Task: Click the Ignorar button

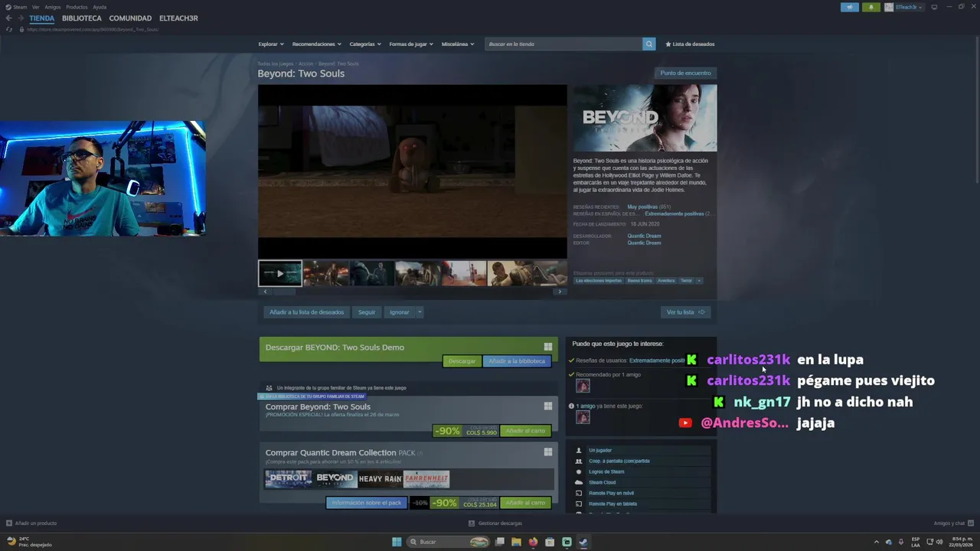Action: pyautogui.click(x=400, y=312)
